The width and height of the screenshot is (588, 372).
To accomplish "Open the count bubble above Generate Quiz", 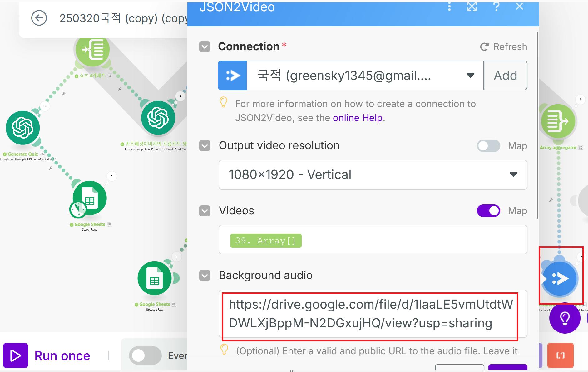I will [45, 106].
